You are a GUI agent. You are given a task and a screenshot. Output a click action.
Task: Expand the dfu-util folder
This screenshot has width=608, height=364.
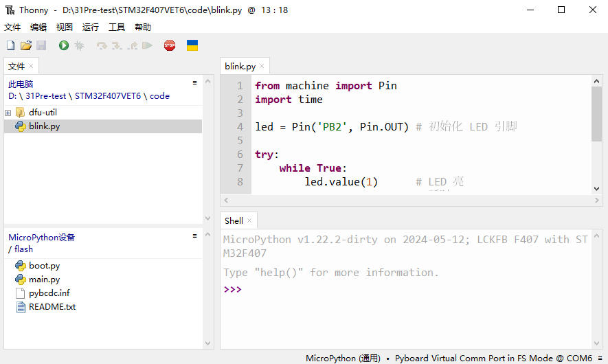[8, 113]
